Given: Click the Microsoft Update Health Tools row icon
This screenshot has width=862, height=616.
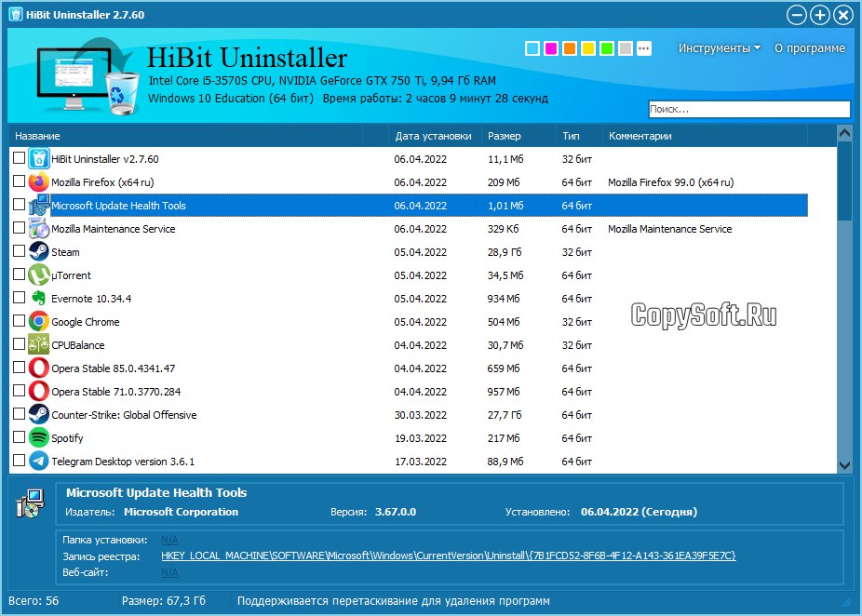Looking at the screenshot, I should 39,205.
